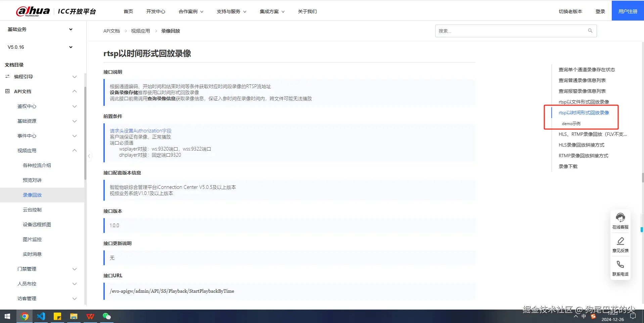This screenshot has width=644, height=323.
Task: Jump to HLS录像回放拼接方式 in the outline
Action: click(x=582, y=145)
